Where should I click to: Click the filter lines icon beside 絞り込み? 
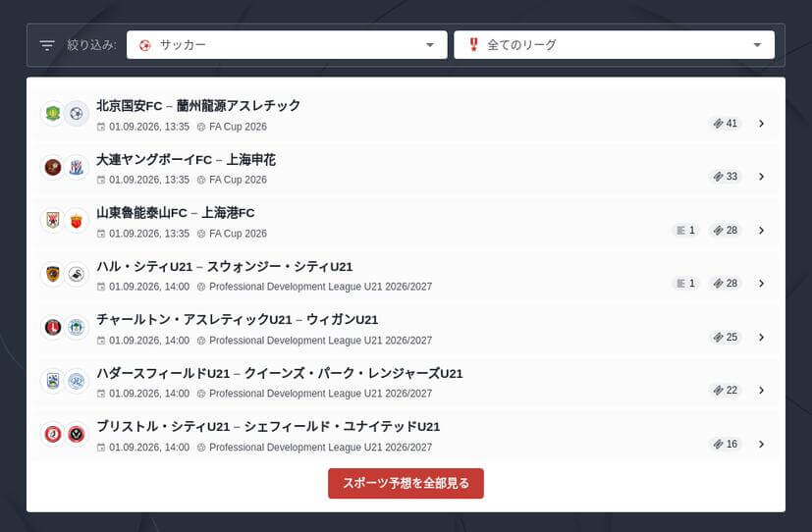pos(47,45)
